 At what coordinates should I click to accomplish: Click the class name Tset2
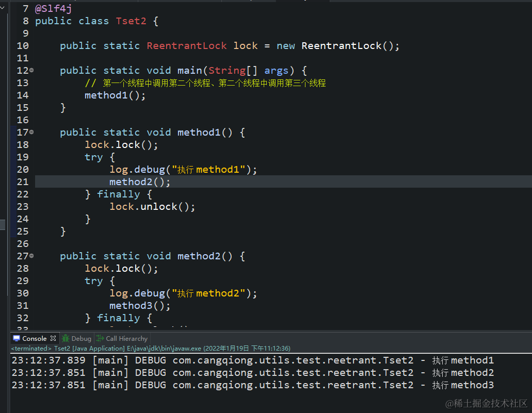[x=131, y=21]
